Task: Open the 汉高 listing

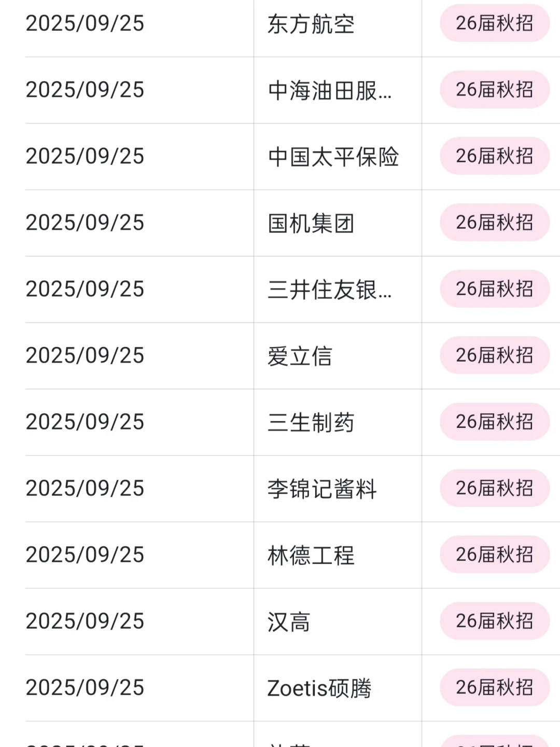Action: 289,621
